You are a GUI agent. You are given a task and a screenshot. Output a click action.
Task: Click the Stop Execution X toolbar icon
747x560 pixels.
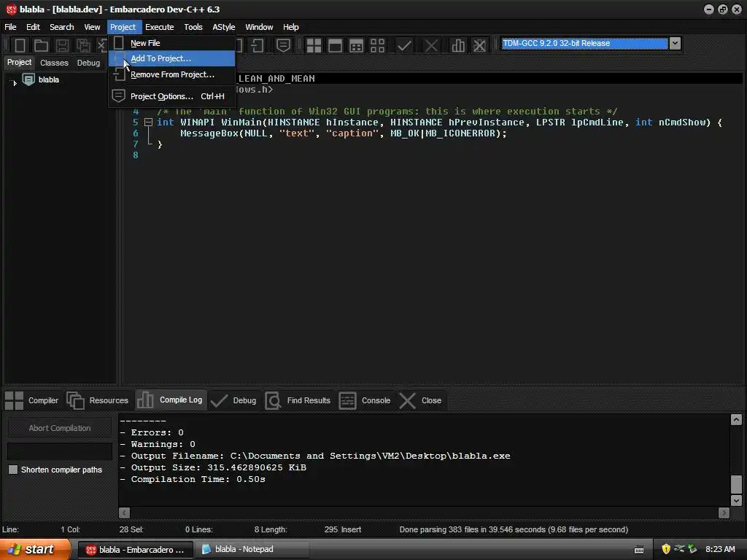[x=432, y=46]
